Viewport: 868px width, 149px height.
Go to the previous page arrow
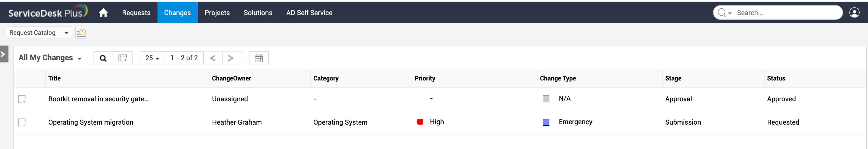tap(213, 58)
